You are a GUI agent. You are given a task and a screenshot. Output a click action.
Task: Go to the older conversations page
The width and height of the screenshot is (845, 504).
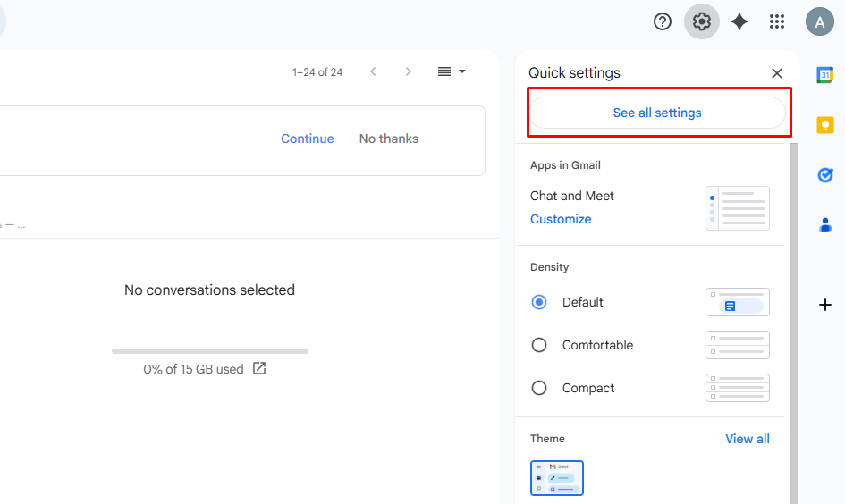409,71
